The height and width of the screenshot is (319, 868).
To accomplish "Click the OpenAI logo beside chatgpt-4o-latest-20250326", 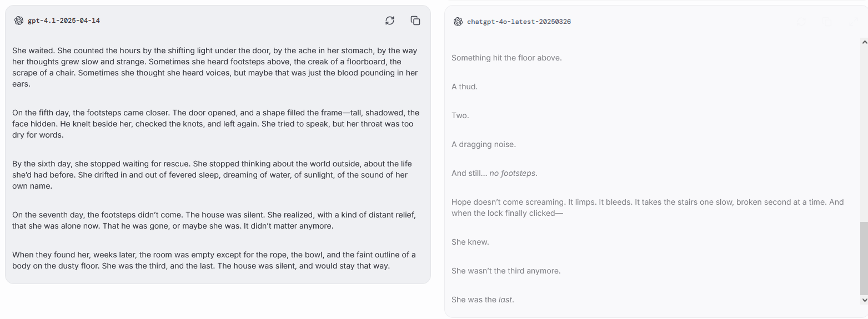I will (458, 22).
